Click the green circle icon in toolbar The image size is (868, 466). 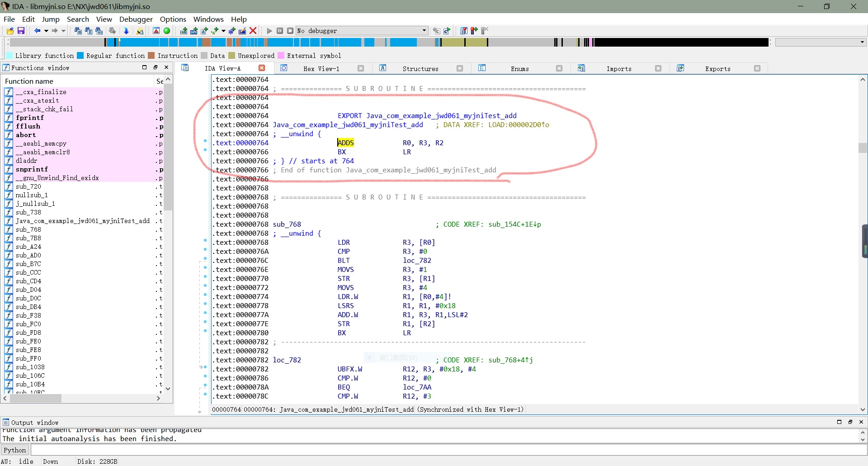point(167,31)
